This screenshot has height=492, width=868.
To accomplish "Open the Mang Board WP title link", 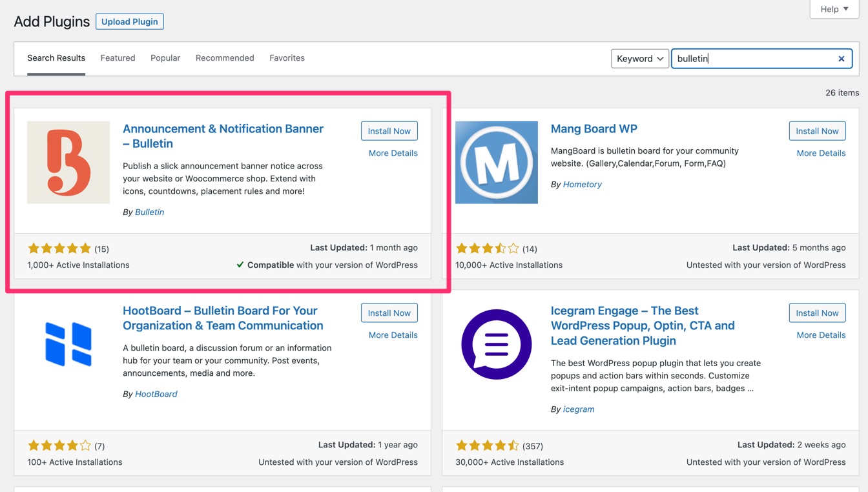I will pos(594,128).
